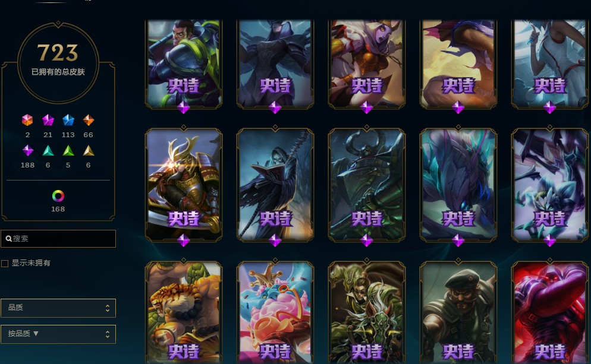
Task: Click the magnifier icon in search box
Action: coord(9,239)
